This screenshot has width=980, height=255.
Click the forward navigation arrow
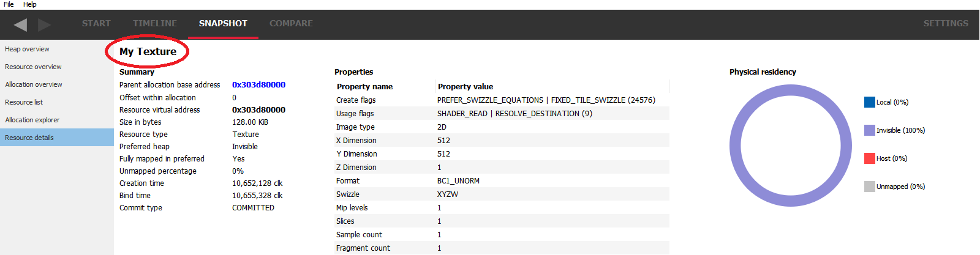44,24
